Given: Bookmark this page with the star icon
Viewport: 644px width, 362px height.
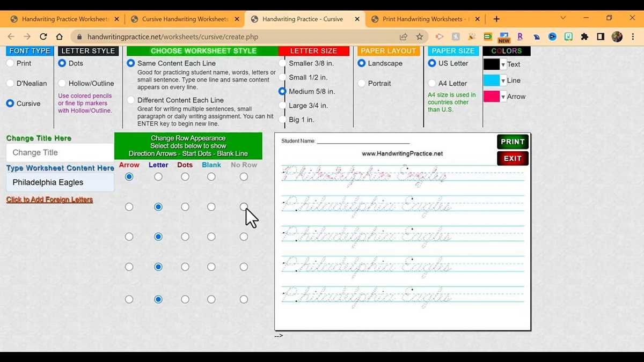Looking at the screenshot, I should tap(420, 37).
